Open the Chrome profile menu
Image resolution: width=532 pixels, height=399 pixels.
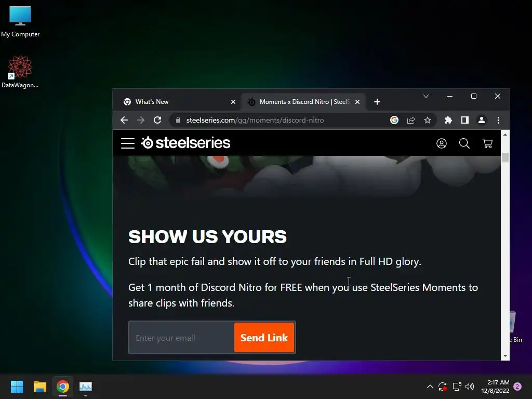coord(482,120)
